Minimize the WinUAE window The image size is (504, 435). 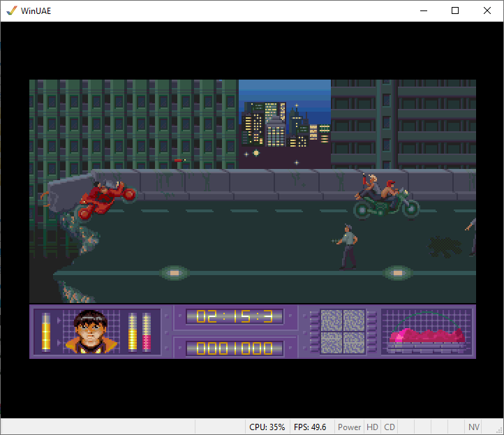(x=424, y=10)
